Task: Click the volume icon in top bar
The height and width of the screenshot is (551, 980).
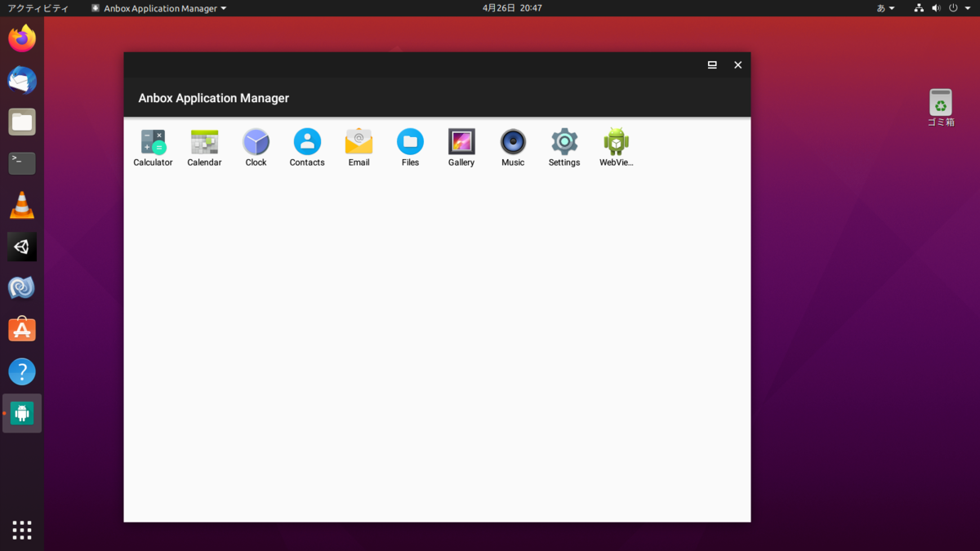Action: point(936,8)
